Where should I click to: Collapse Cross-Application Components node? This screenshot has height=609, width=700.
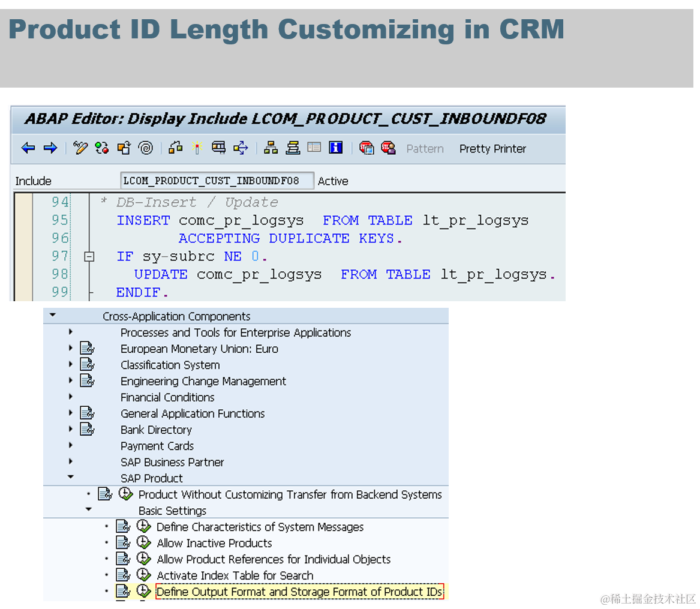click(x=53, y=315)
